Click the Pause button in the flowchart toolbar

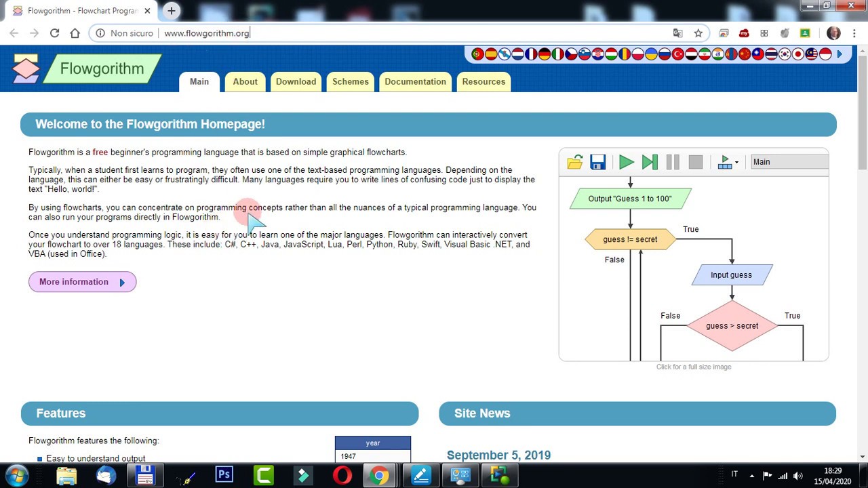pos(673,162)
